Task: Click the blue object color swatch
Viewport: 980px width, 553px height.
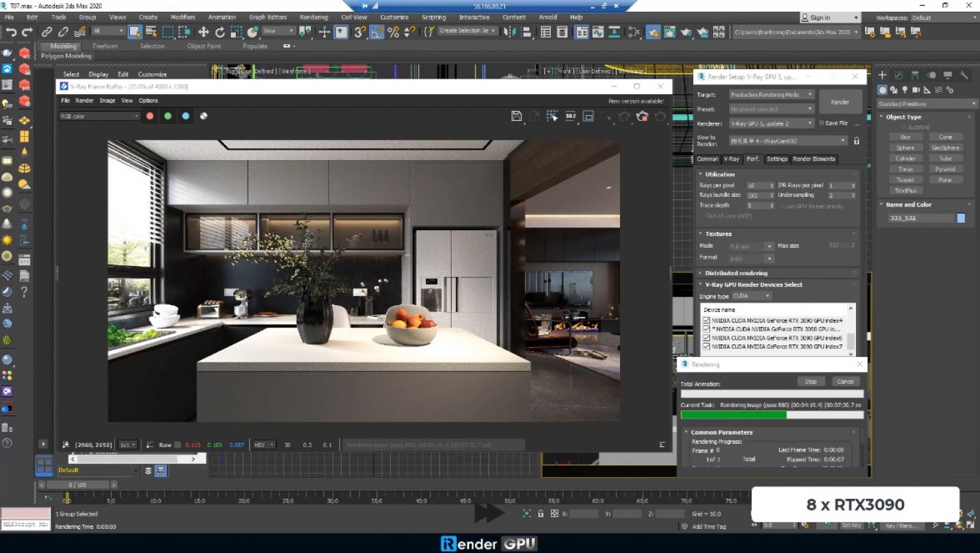Action: point(960,218)
